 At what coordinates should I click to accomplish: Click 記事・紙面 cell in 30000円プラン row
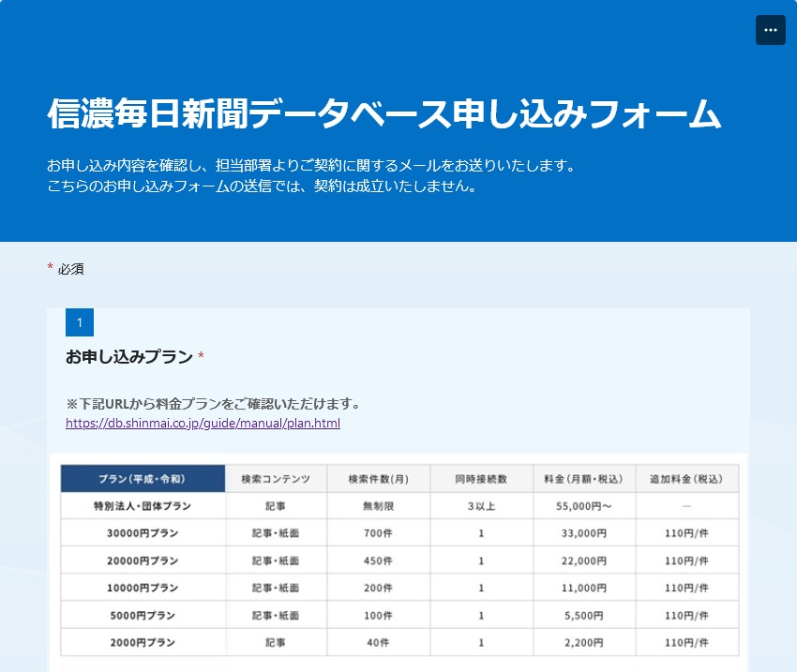coord(276,533)
